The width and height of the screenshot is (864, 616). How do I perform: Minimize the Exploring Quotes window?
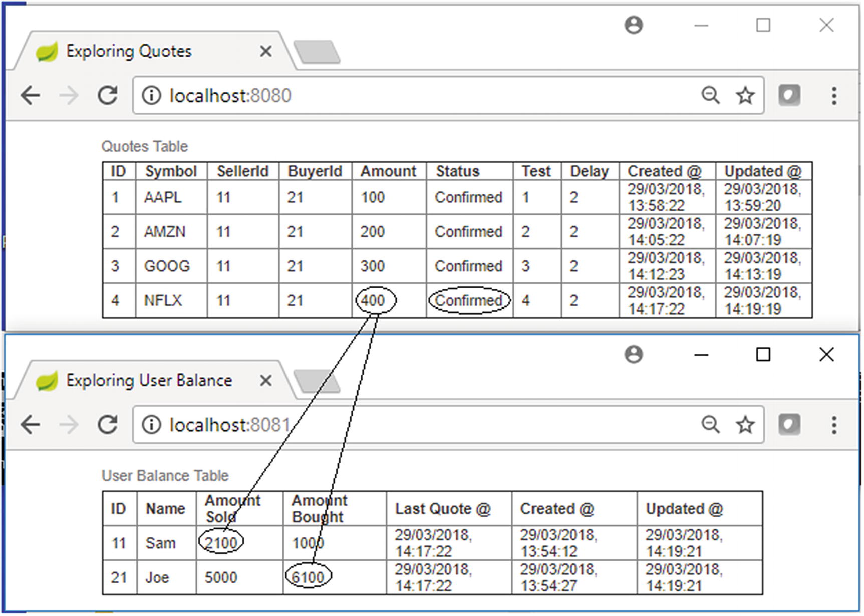point(701,25)
